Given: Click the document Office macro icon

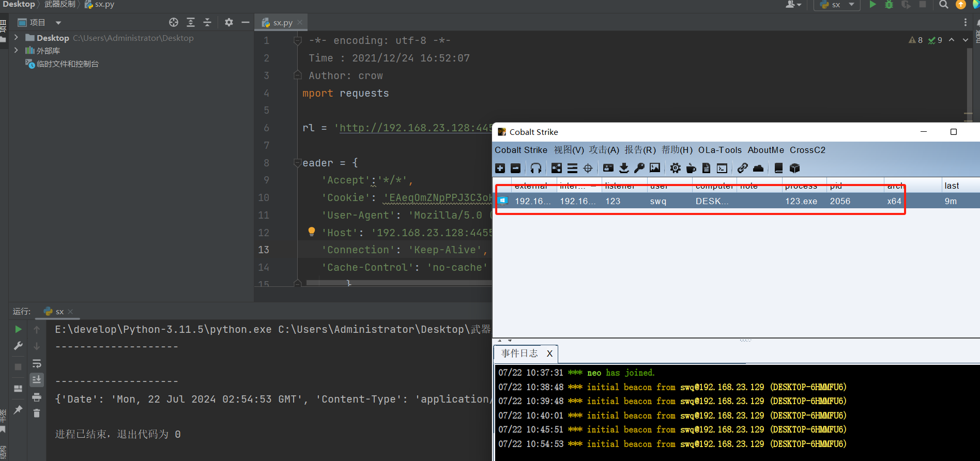Looking at the screenshot, I should pyautogui.click(x=707, y=168).
